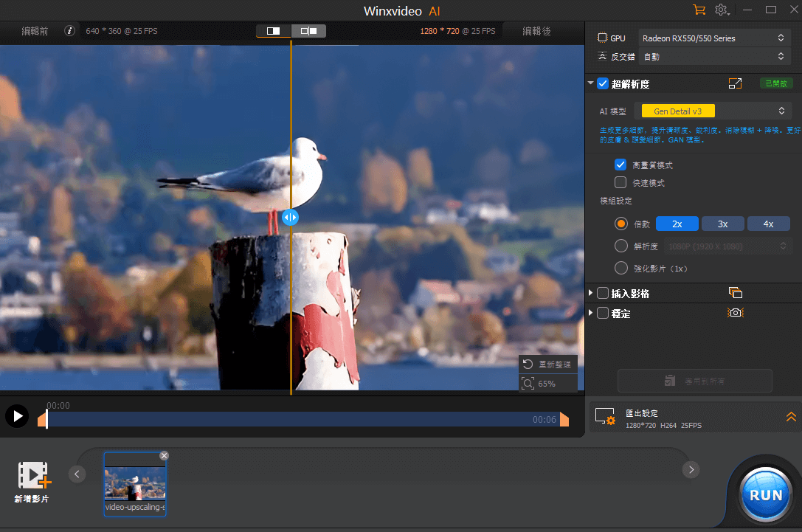Switch to side-by-side compare view
Image resolution: width=802 pixels, height=532 pixels.
308,31
